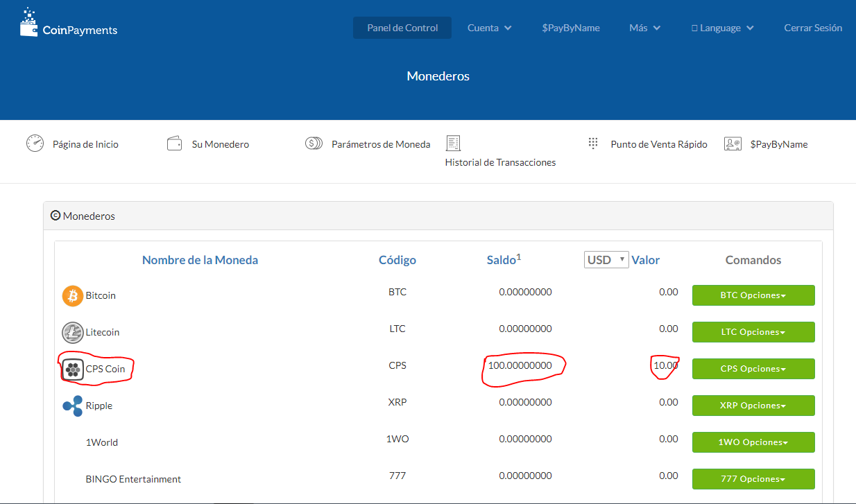This screenshot has height=504, width=856.
Task: Expand the Cuenta menu
Action: (490, 28)
